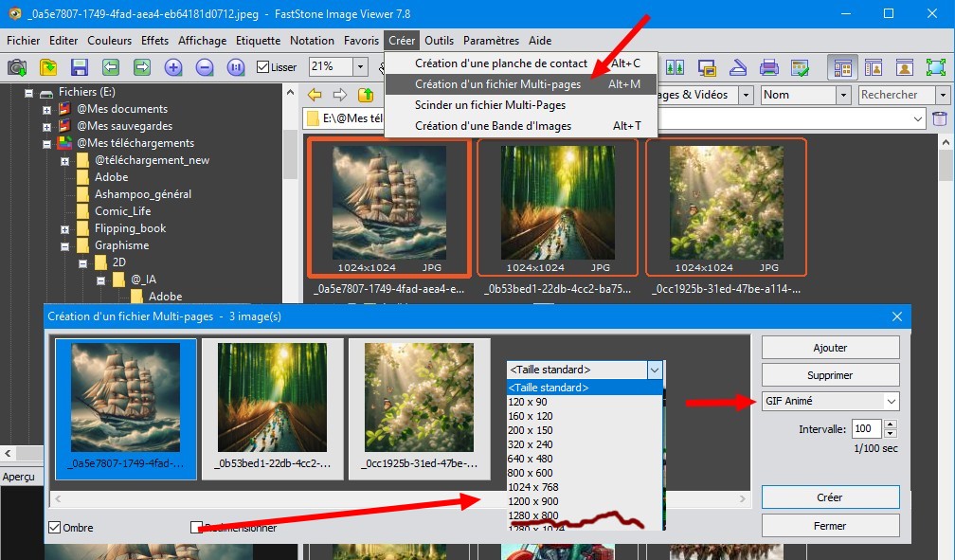Click the toolbar icon with green checkmark
Screen dimensions: 955x560
coord(800,67)
